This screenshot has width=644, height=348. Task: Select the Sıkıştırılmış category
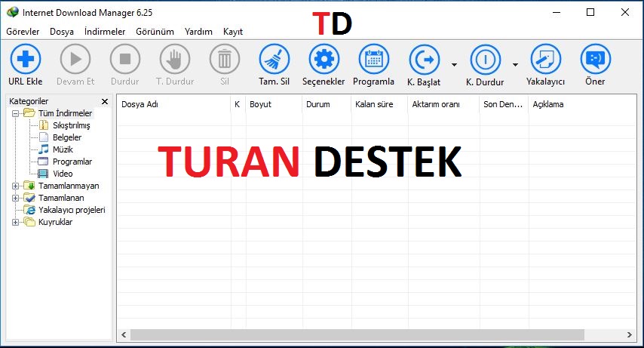click(x=71, y=125)
